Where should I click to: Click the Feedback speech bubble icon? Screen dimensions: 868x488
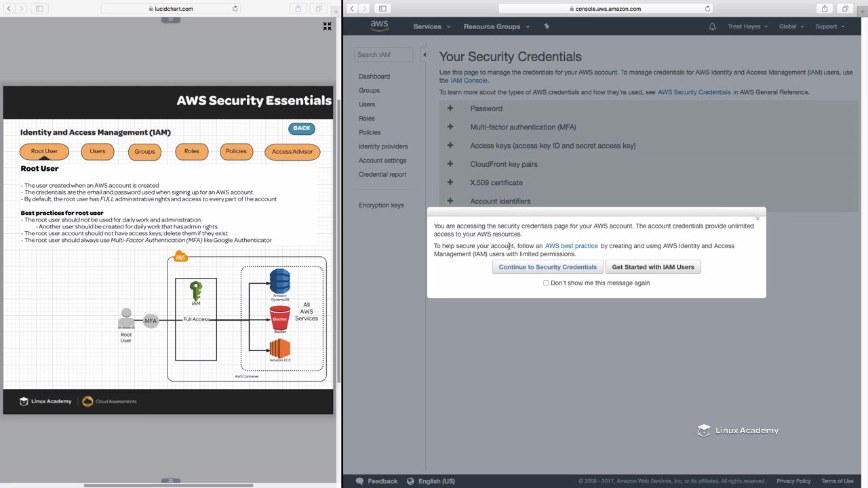[x=359, y=481]
